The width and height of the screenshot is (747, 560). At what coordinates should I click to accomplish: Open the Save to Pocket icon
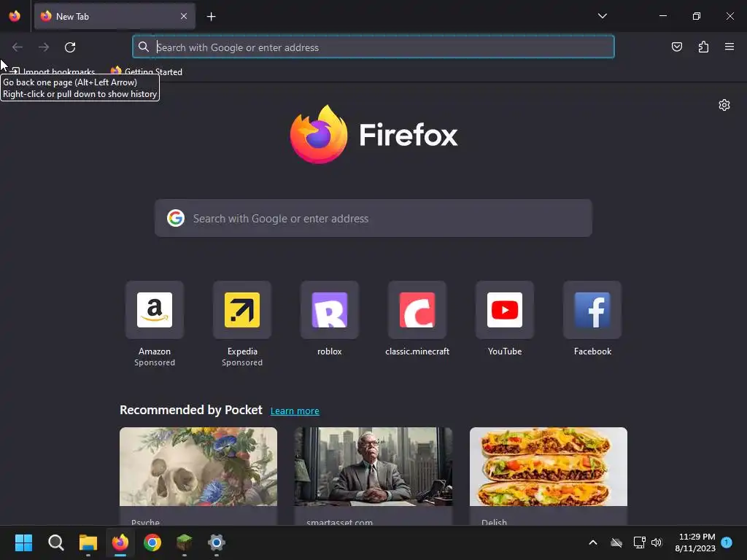pyautogui.click(x=676, y=47)
